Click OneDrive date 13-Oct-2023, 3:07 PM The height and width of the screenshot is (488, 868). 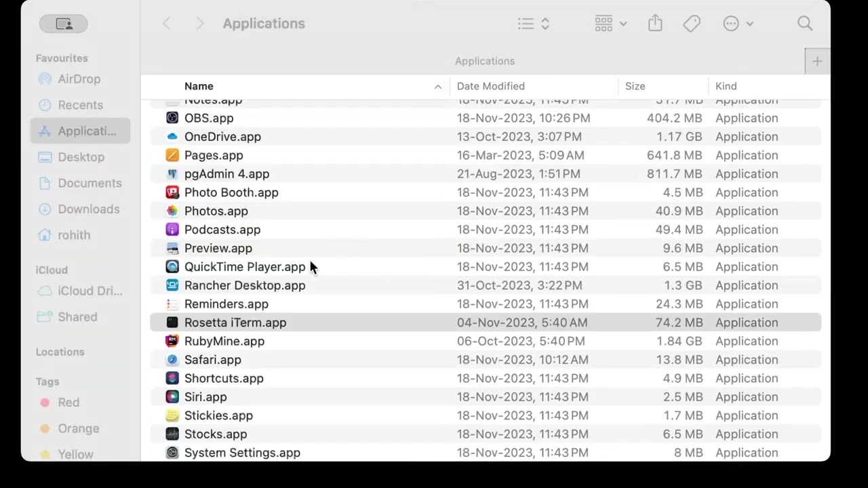(x=519, y=136)
